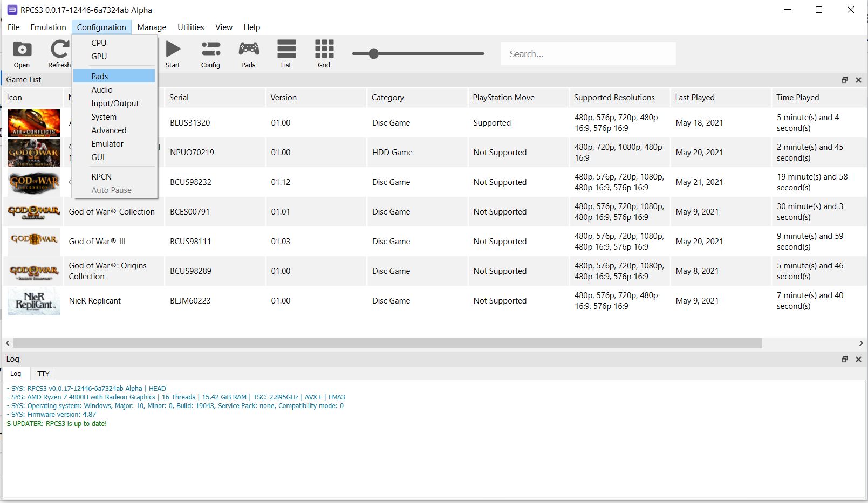Click the Open toolbar icon
Screen dimensions: 868x503
coord(22,53)
